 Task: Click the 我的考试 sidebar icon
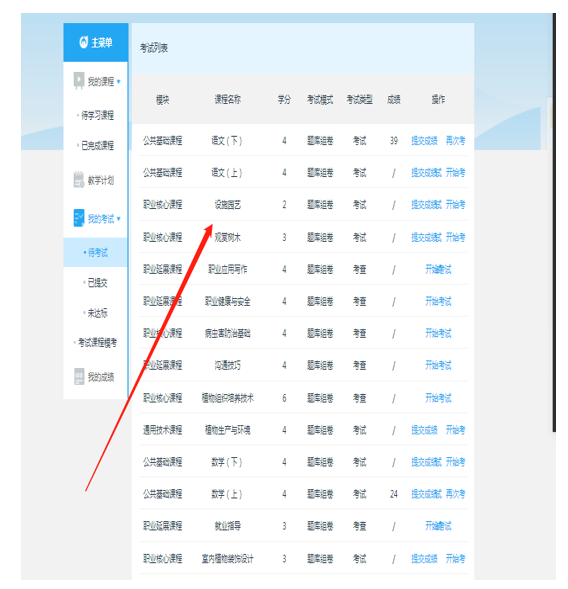pos(79,218)
